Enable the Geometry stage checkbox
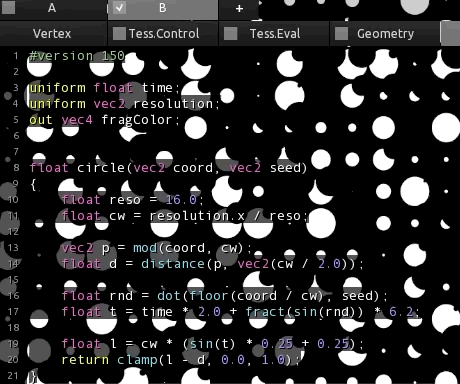Viewport: 460px width, 384px height. (341, 34)
